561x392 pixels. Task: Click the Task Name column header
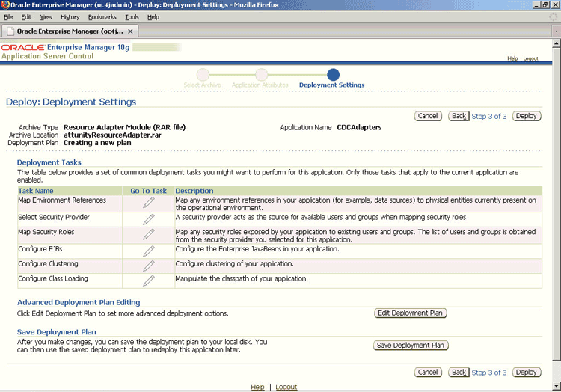click(36, 191)
